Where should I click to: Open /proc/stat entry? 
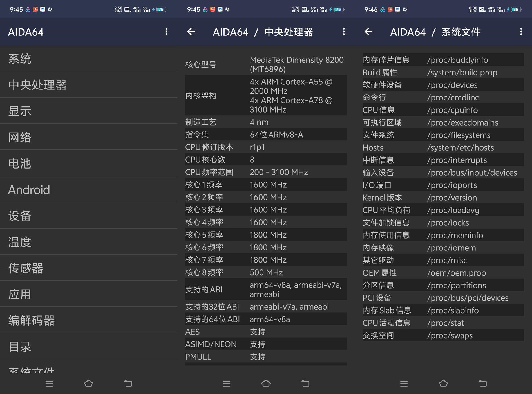click(443, 323)
